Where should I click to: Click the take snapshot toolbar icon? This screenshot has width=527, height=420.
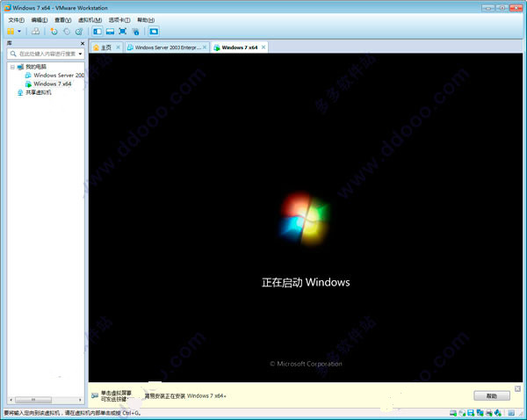[x=54, y=32]
